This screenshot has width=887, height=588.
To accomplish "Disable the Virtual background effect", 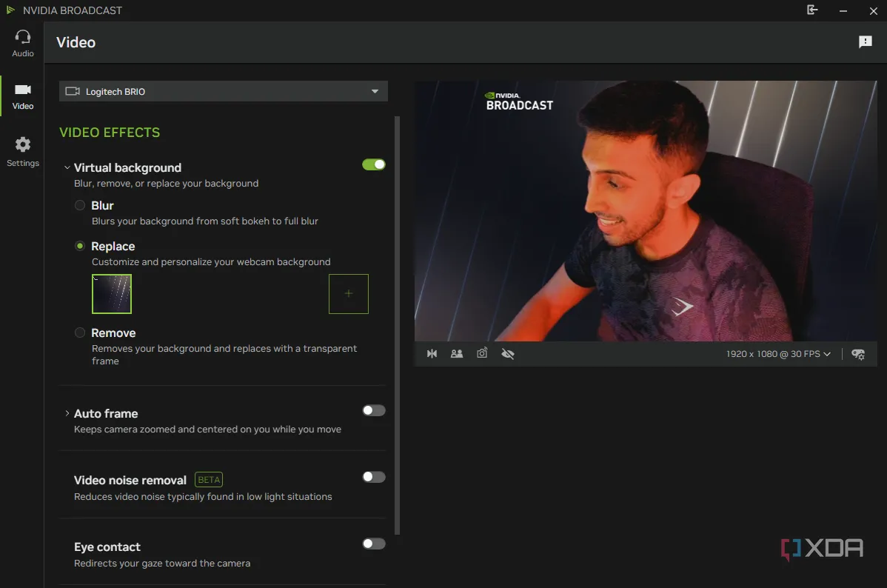I will [x=373, y=164].
